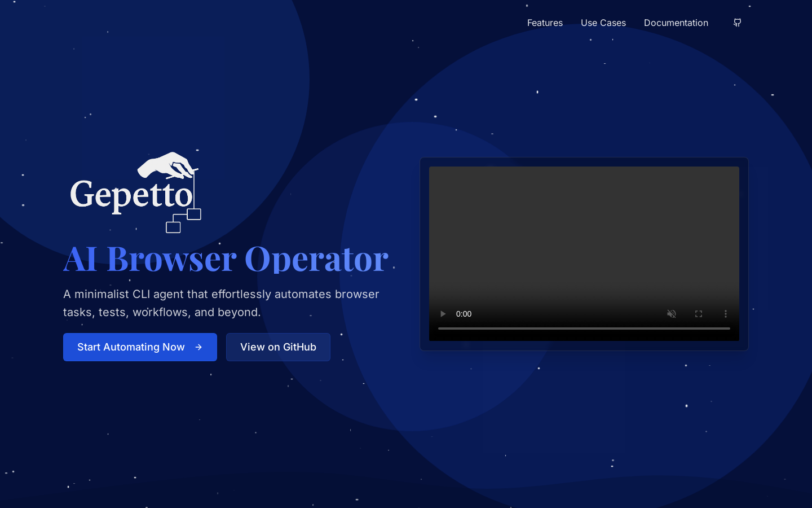Click the Gepetto logo
This screenshot has height=508, width=812.
(135, 192)
